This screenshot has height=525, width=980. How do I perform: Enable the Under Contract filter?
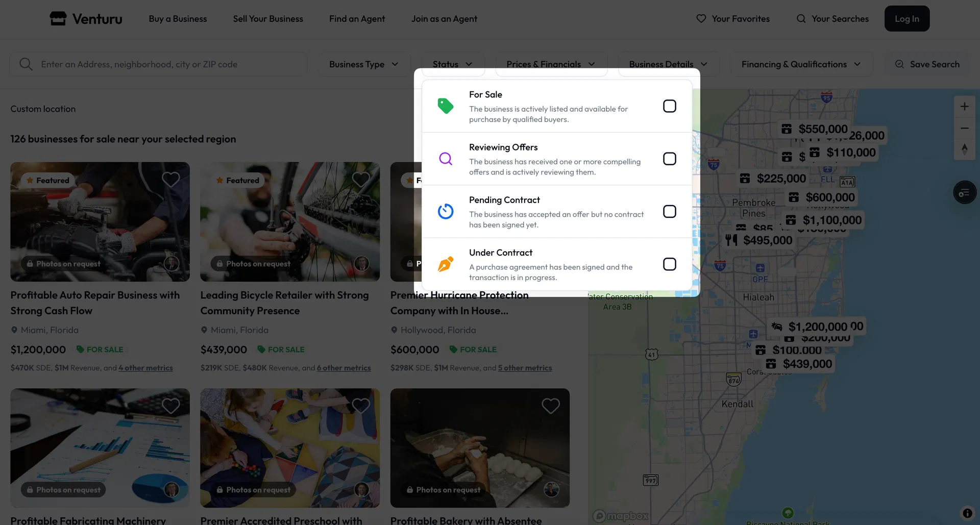pos(669,264)
